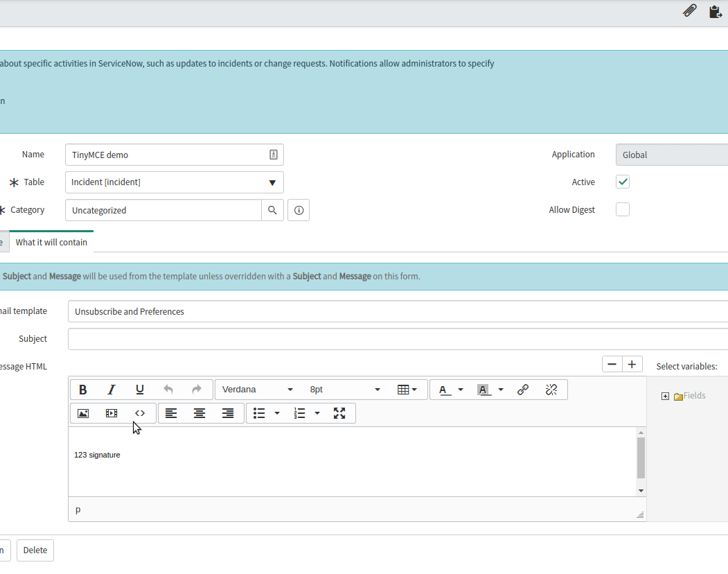Select the Underline tool

pyautogui.click(x=139, y=389)
